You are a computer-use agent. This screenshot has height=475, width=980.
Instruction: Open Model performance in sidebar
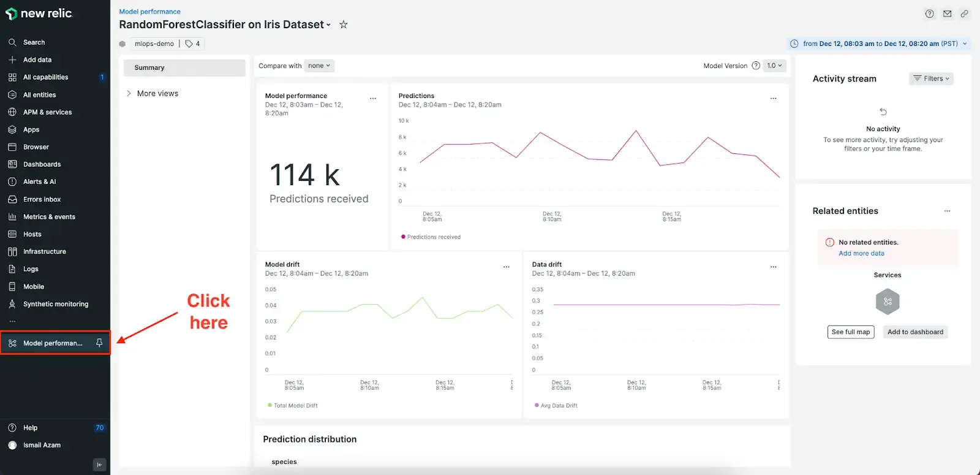[x=53, y=343]
